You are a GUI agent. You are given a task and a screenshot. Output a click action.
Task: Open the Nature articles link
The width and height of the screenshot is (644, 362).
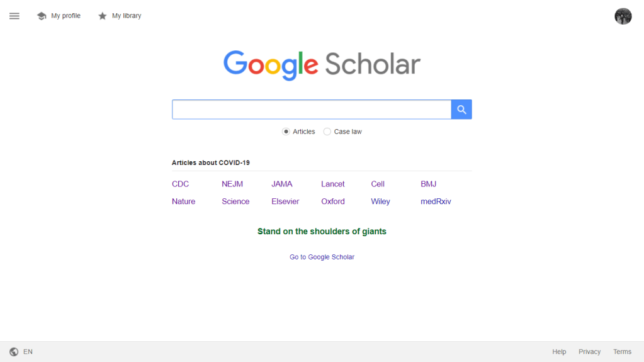[x=183, y=201]
